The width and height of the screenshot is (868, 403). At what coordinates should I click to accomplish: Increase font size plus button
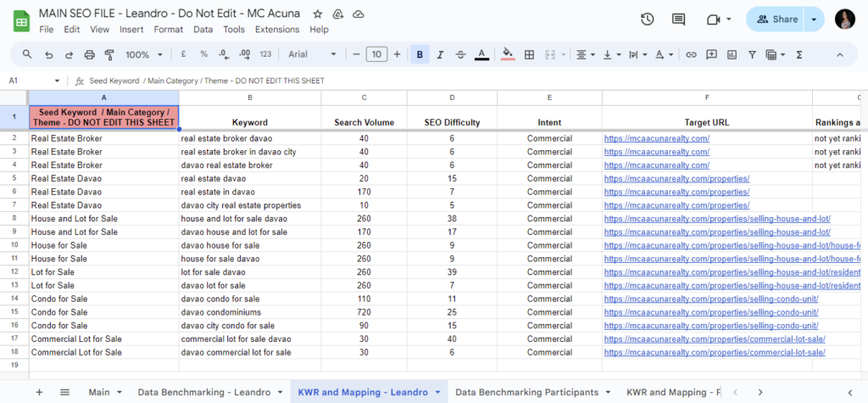coord(397,54)
